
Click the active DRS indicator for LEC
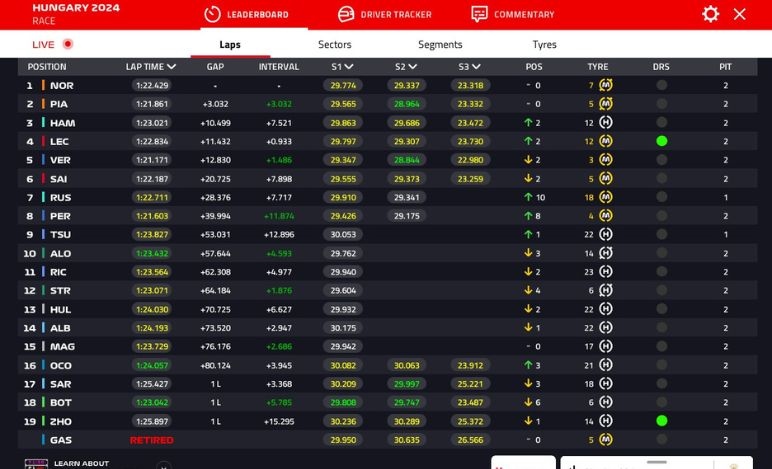[x=661, y=141]
